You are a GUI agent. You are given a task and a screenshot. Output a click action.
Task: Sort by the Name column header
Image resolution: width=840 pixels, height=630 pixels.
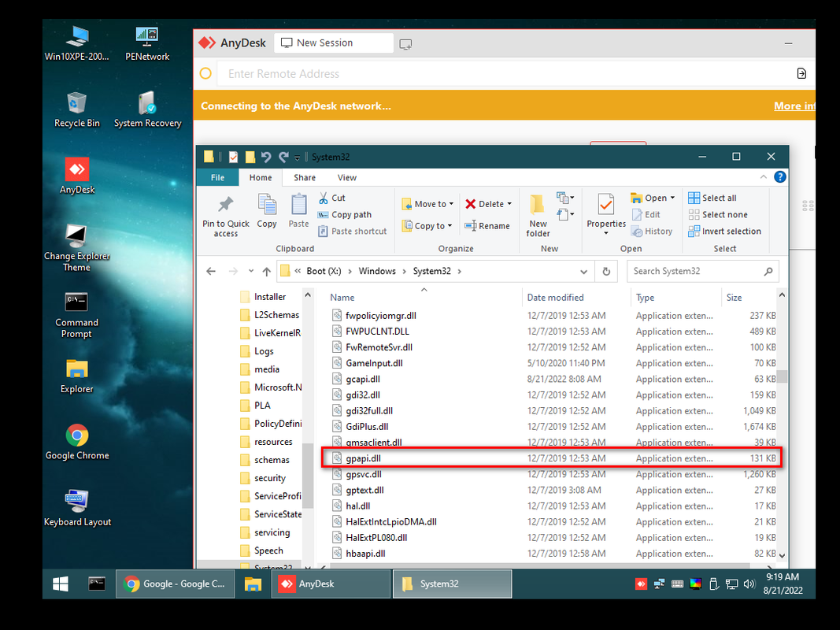[x=342, y=298]
